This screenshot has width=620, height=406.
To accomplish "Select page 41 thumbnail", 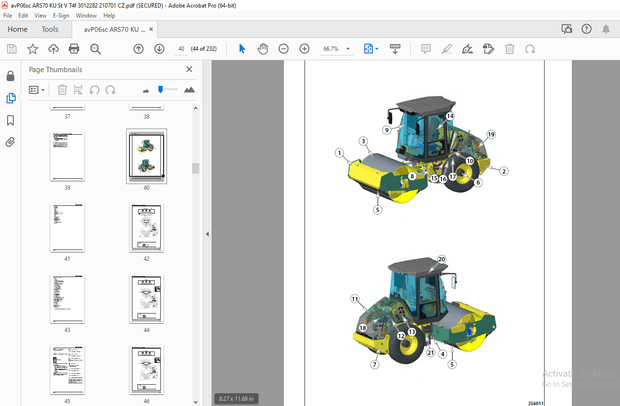I will click(67, 228).
